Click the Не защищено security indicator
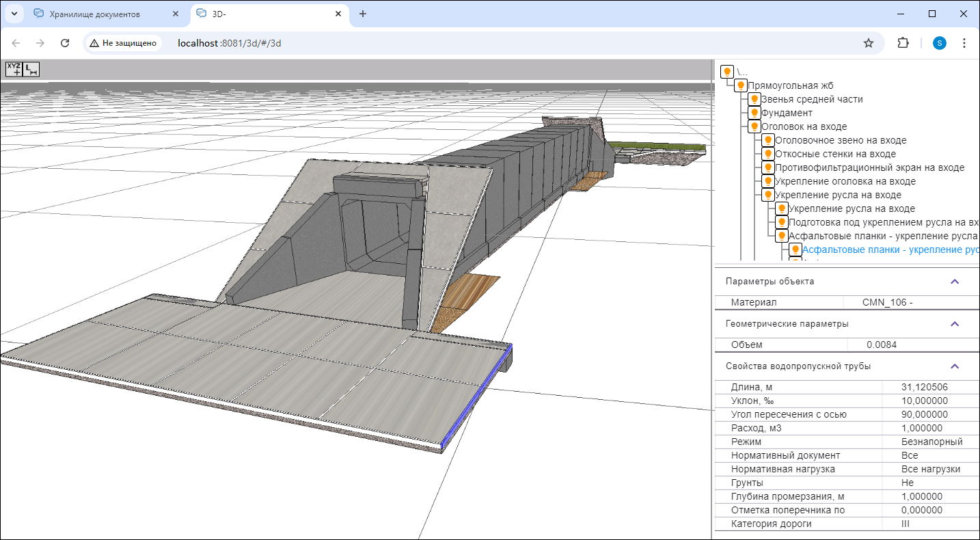 pyautogui.click(x=123, y=43)
